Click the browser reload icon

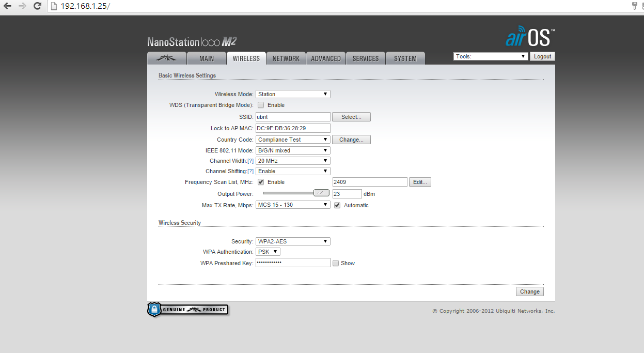coord(37,6)
